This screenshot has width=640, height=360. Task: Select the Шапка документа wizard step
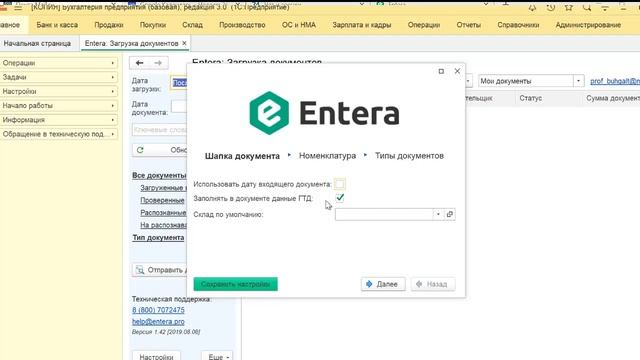[242, 156]
